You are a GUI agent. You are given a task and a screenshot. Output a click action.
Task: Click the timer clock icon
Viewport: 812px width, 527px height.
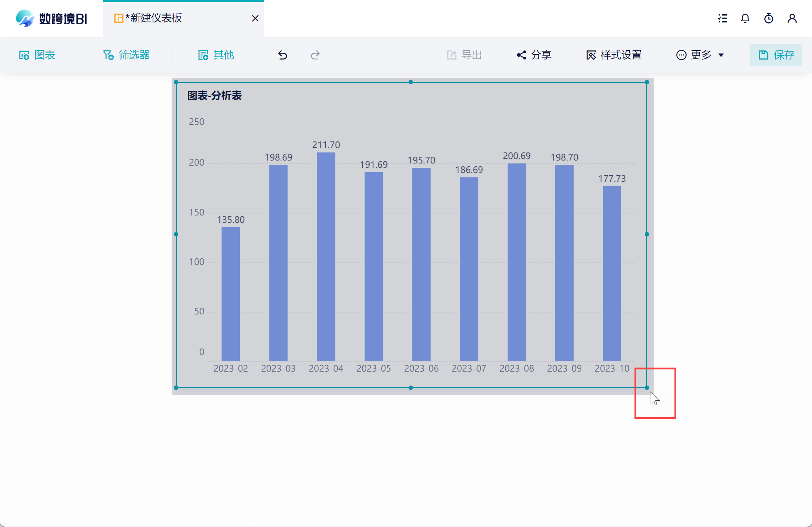coord(768,18)
